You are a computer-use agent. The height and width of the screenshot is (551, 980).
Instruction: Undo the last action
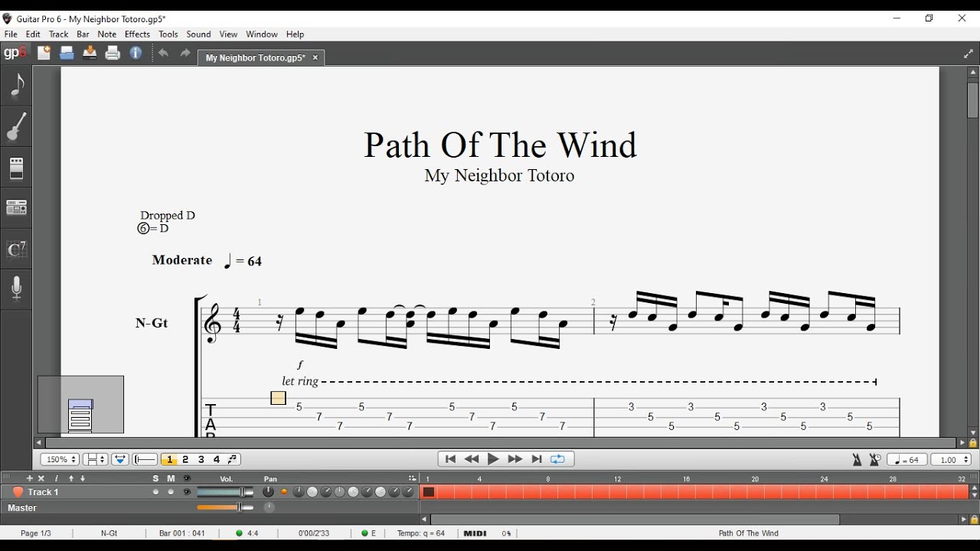pyautogui.click(x=163, y=54)
